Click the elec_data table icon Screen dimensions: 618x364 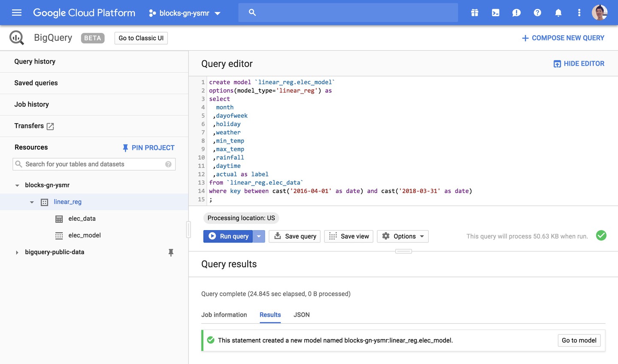59,219
